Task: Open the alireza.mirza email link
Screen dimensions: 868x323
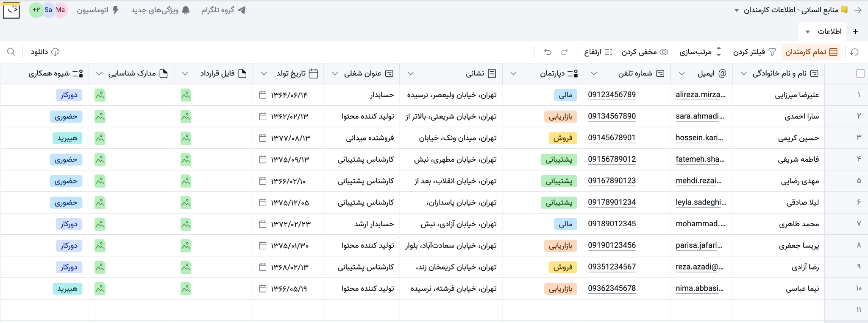Action: (700, 95)
